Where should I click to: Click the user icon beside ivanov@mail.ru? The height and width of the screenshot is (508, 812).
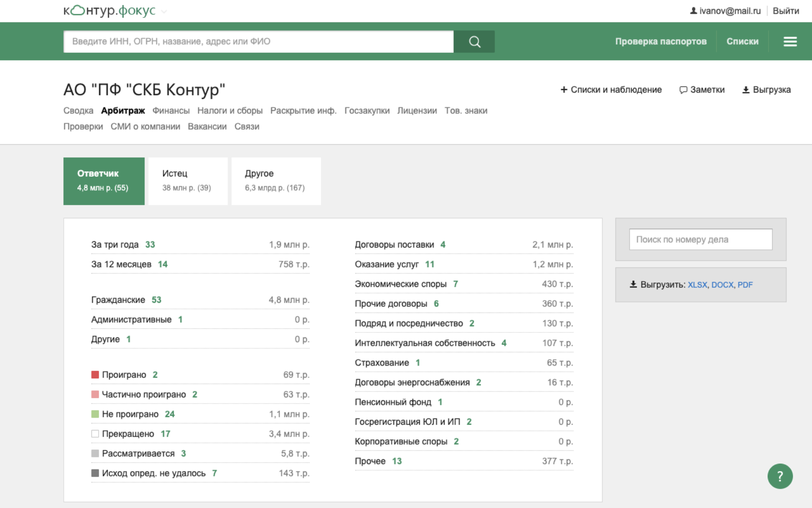click(693, 11)
